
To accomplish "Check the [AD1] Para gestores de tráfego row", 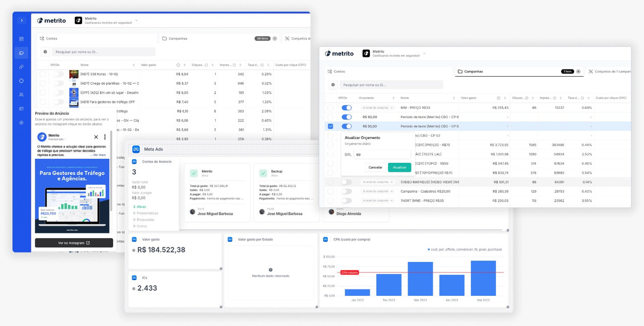I will point(43,102).
